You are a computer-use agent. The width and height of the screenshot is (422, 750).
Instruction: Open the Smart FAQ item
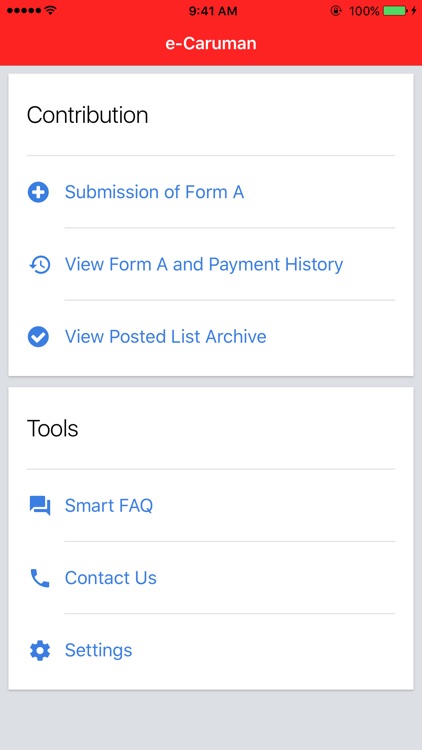211,506
